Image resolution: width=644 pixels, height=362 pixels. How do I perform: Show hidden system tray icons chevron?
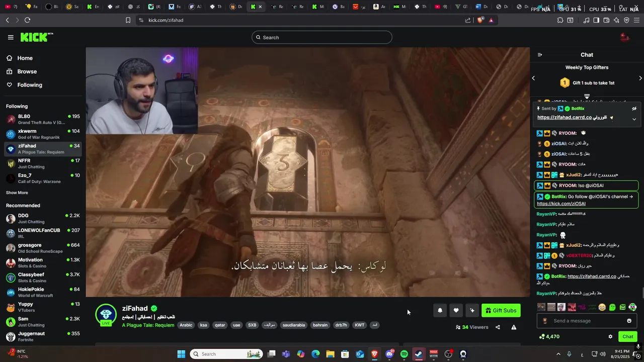tap(558, 354)
